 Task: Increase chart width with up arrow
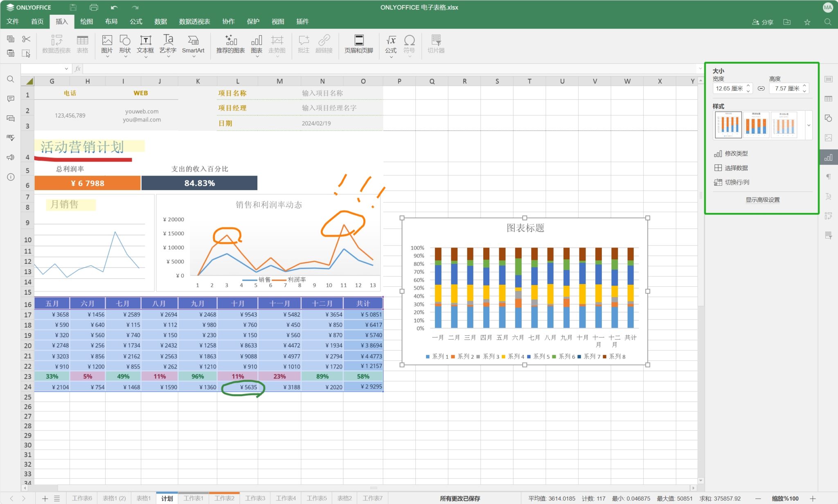[748, 86]
